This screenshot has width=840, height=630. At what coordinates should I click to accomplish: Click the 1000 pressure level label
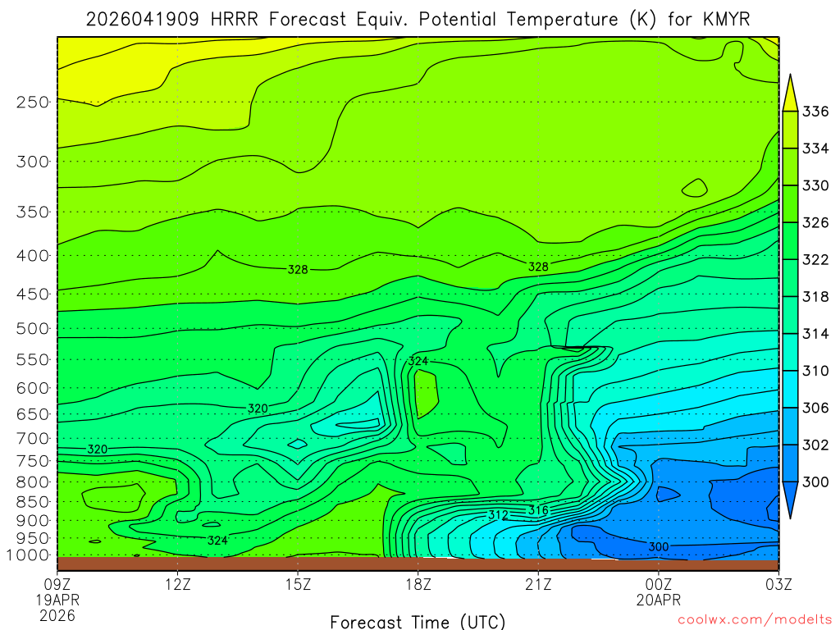pos(28,555)
